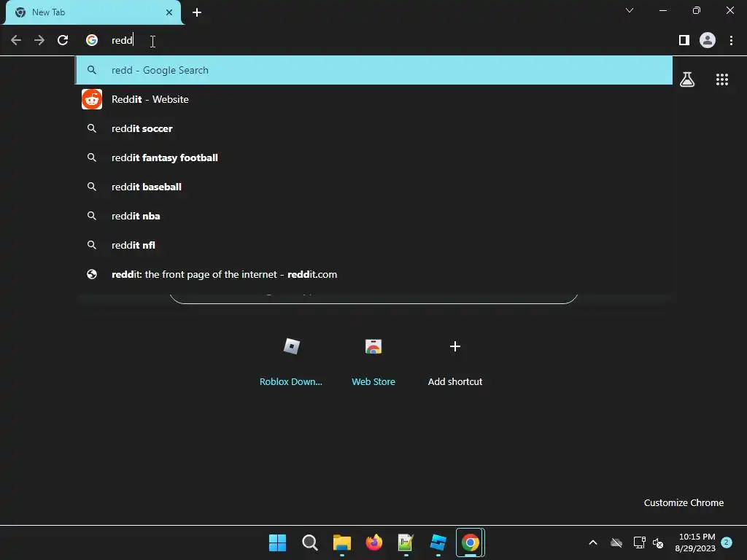The width and height of the screenshot is (747, 560).
Task: Open Chrome's three-dot menu
Action: point(731,40)
